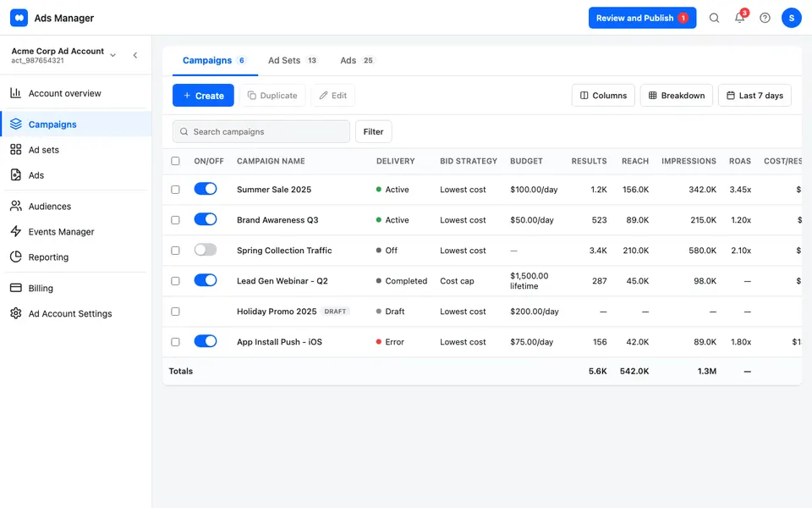812x508 pixels.
Task: Click the Ads Manager logo icon
Action: tap(19, 18)
